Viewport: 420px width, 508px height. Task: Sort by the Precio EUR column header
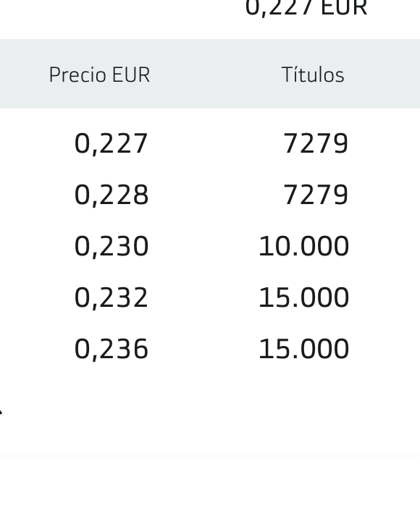(99, 75)
